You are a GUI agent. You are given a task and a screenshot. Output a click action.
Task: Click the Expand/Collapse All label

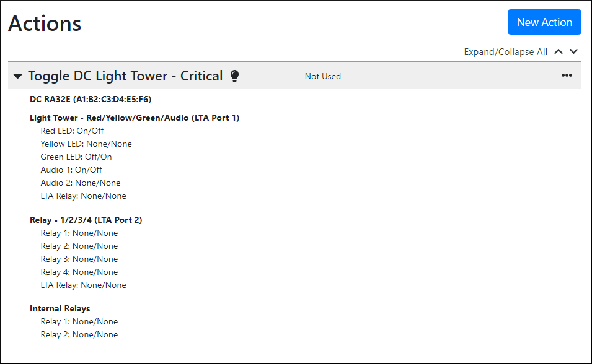coord(505,52)
